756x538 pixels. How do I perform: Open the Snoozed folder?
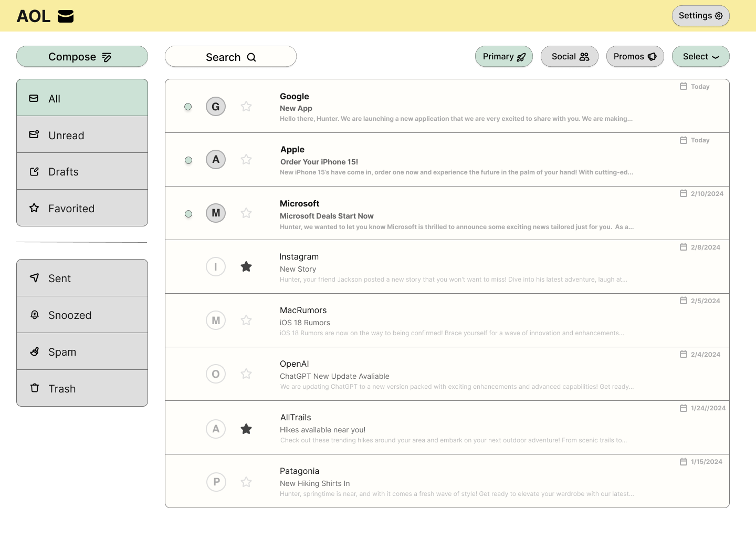tap(82, 315)
